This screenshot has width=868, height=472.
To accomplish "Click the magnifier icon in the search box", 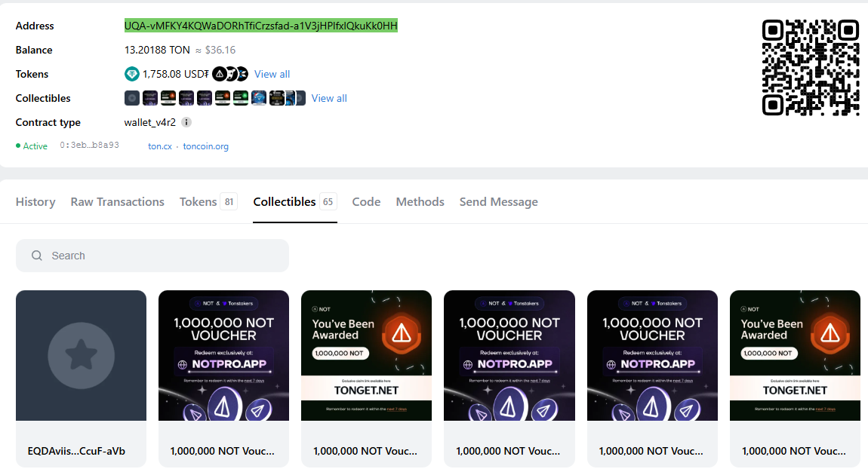I will coord(36,256).
